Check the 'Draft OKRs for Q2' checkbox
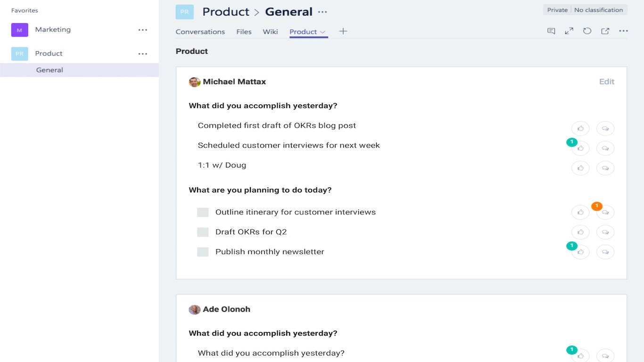Image resolution: width=644 pixels, height=362 pixels. pos(203,232)
